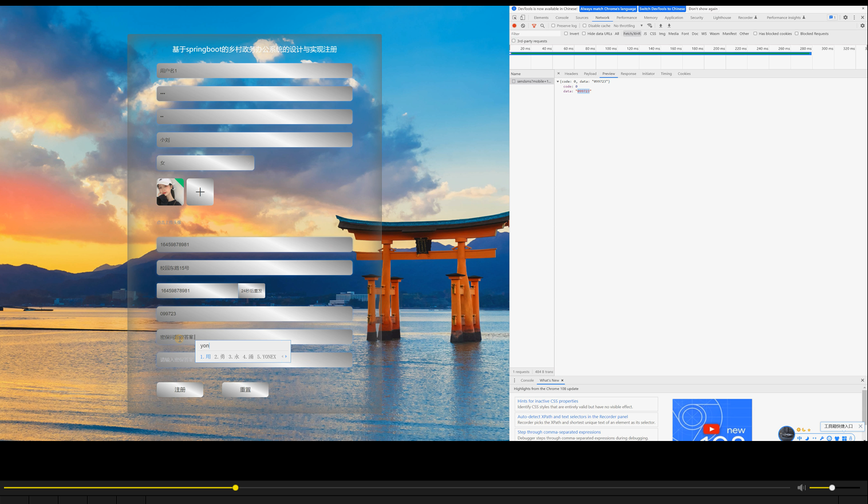Screen dimensions: 868x504
Task: Click the network Filter text input
Action: coord(535,33)
